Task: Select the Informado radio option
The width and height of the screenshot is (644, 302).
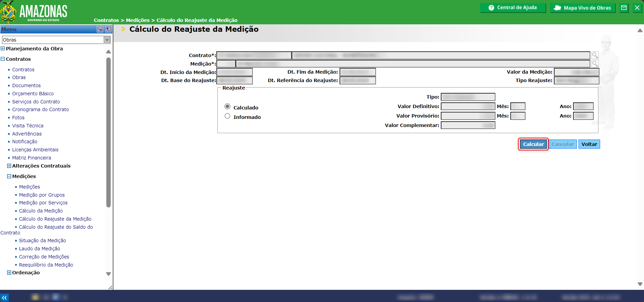Action: 227,116
